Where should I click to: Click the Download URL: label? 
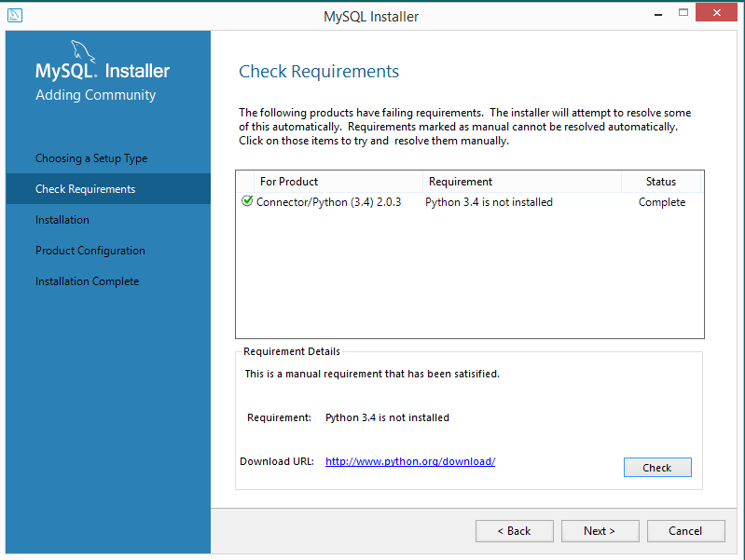point(277,461)
